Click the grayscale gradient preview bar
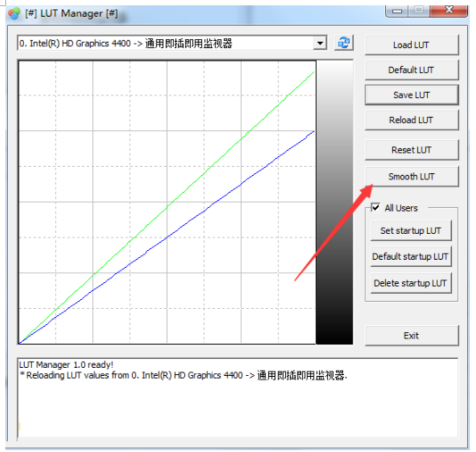This screenshot has width=476, height=452. [x=334, y=202]
